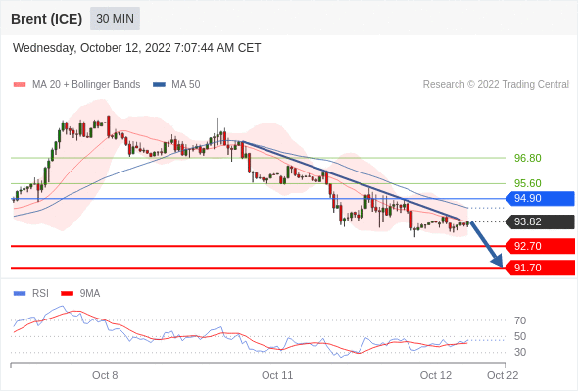Click the 96.80 resistance level label

tap(528, 158)
